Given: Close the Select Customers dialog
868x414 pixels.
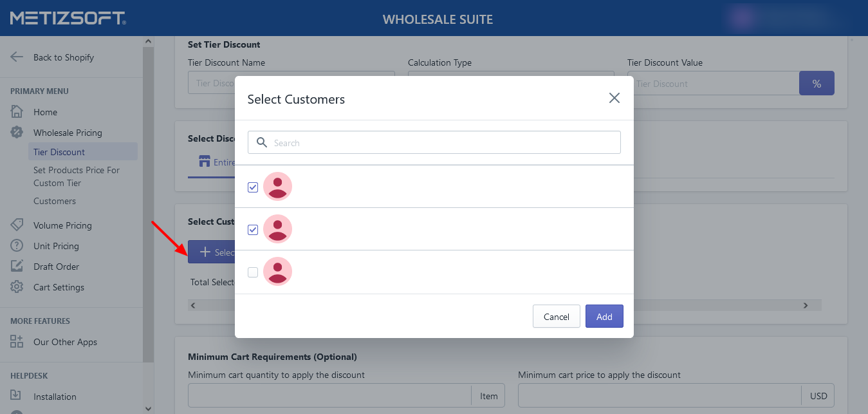Looking at the screenshot, I should (x=614, y=98).
